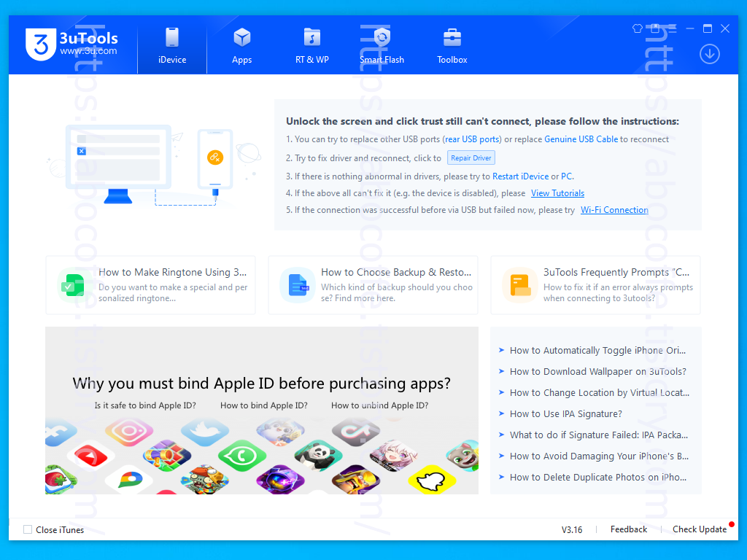Click the Genuine USB Cable link
Screen dimensions: 747x560
coord(581,139)
